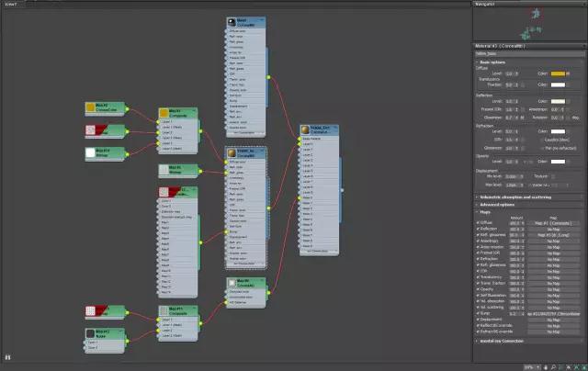This screenshot has height=371, width=588.
Task: Toggle the Bump map checkbox
Action: (478, 313)
